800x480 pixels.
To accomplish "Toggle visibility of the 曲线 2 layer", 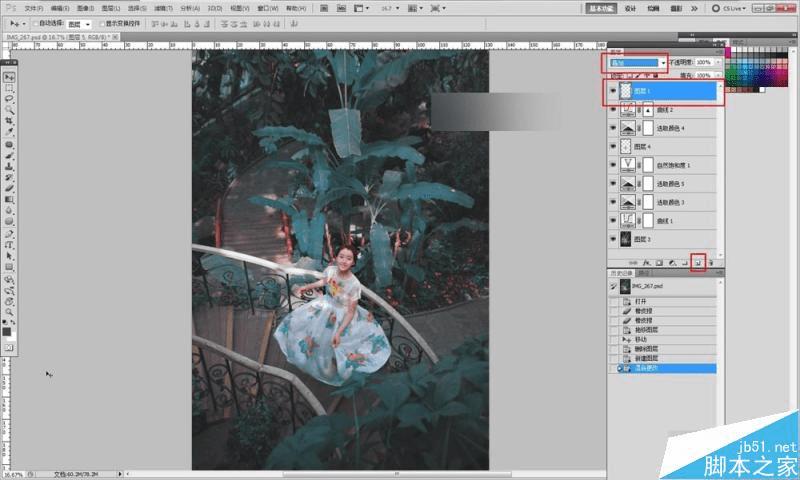I will point(613,110).
